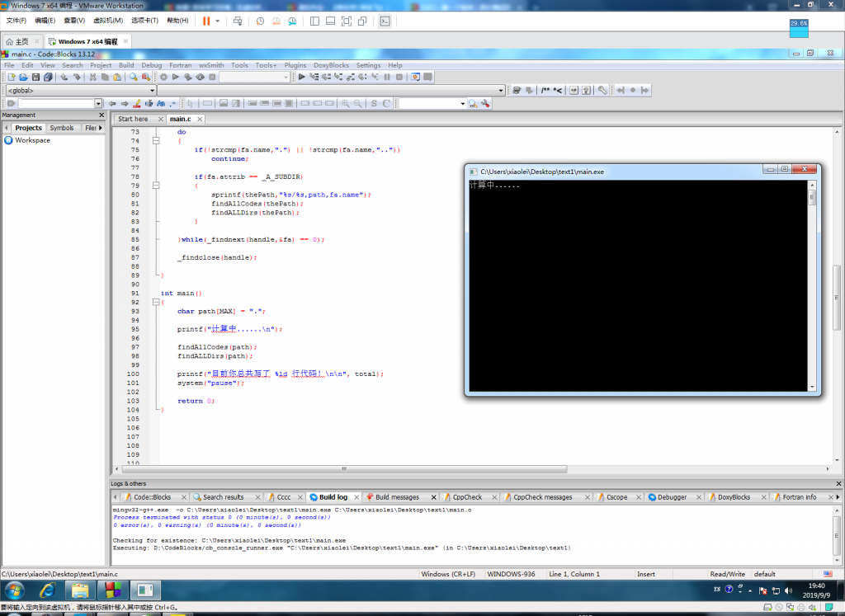Jump back with left arrow icon
The width and height of the screenshot is (845, 616).
(x=112, y=103)
